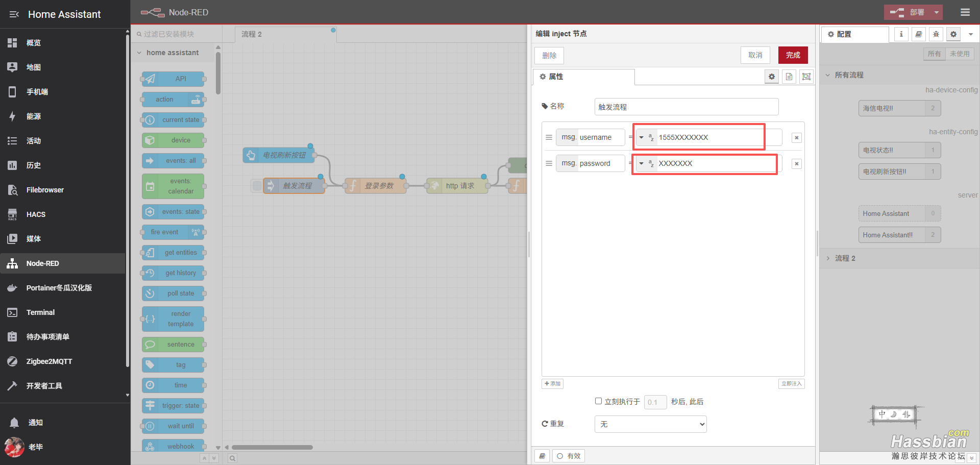Open the username value type dropdown
This screenshot has width=980, height=465.
pos(642,137)
